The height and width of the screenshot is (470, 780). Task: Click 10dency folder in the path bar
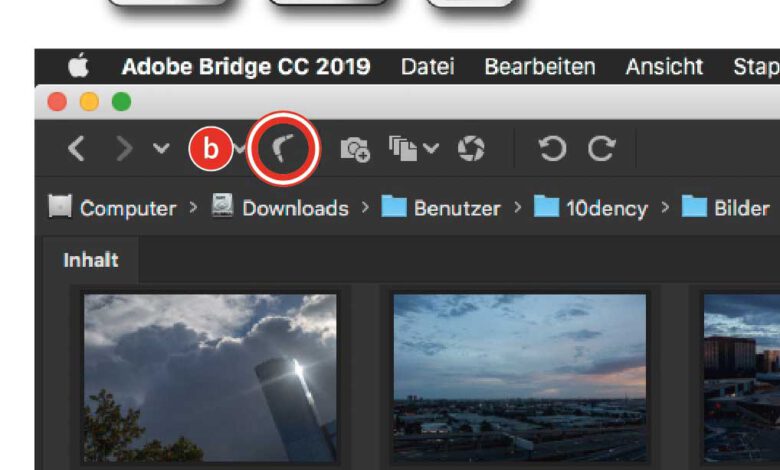590,207
